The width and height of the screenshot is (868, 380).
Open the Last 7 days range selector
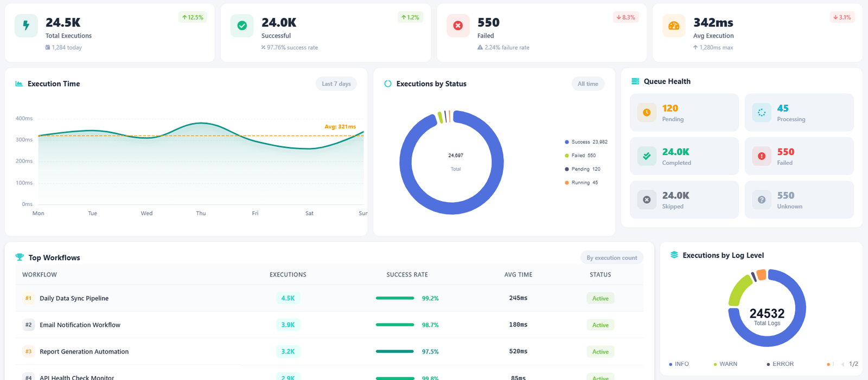[x=336, y=83]
